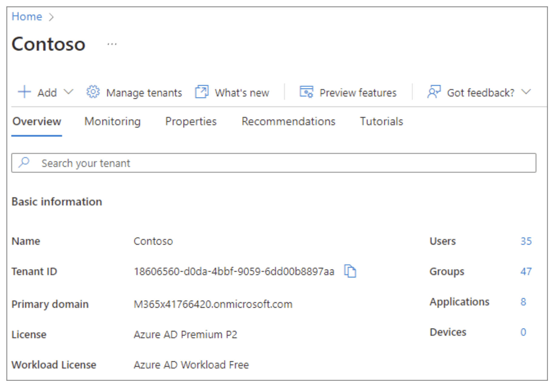
Task: Expand the Got feedback dropdown chevron
Action: (526, 92)
